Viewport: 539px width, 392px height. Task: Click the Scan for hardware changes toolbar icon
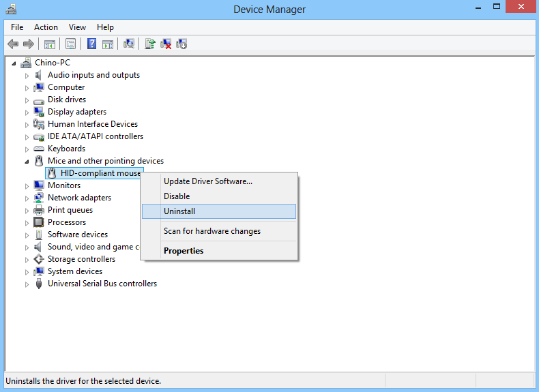(128, 44)
